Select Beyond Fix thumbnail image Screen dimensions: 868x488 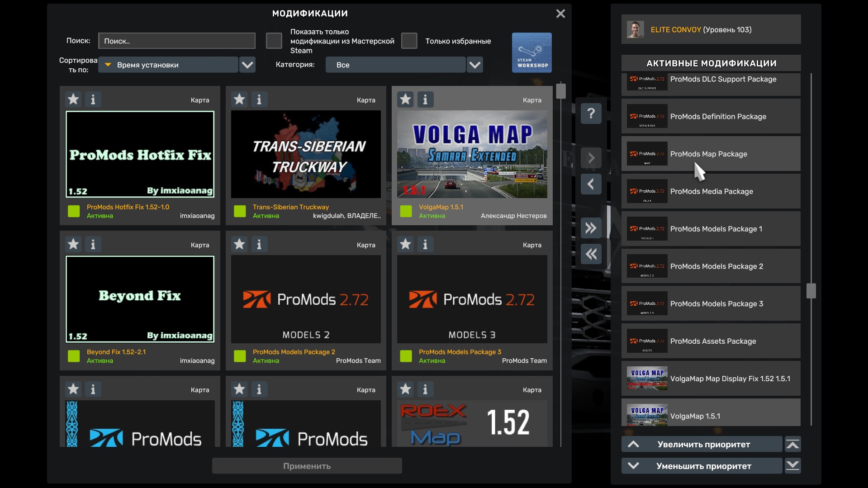[140, 299]
